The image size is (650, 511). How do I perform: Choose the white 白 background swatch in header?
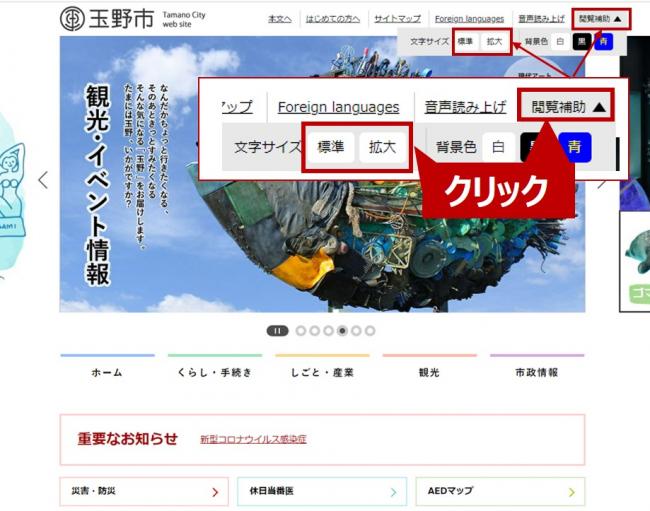[560, 41]
